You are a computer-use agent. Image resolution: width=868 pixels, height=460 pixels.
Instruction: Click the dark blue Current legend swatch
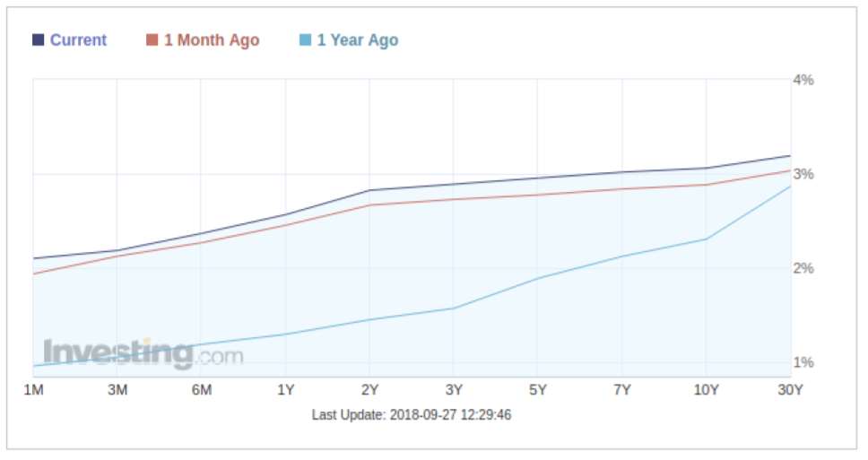(39, 40)
